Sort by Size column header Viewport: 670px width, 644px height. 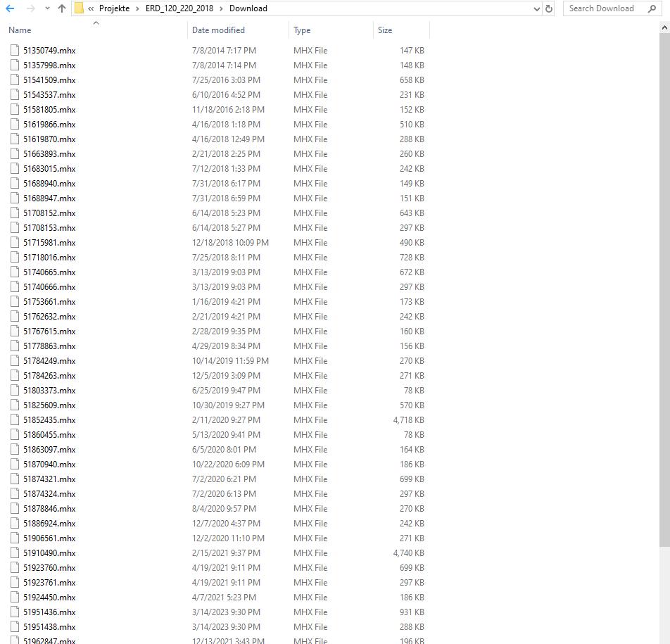[x=385, y=30]
